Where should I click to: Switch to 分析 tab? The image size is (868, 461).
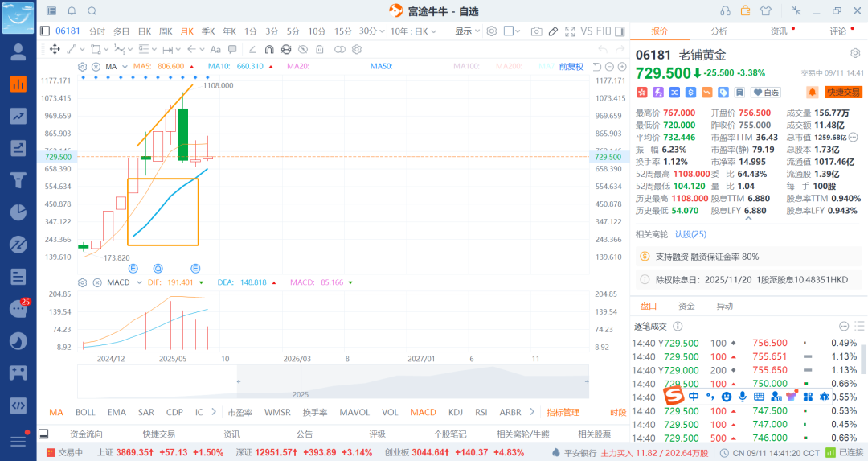click(x=719, y=31)
